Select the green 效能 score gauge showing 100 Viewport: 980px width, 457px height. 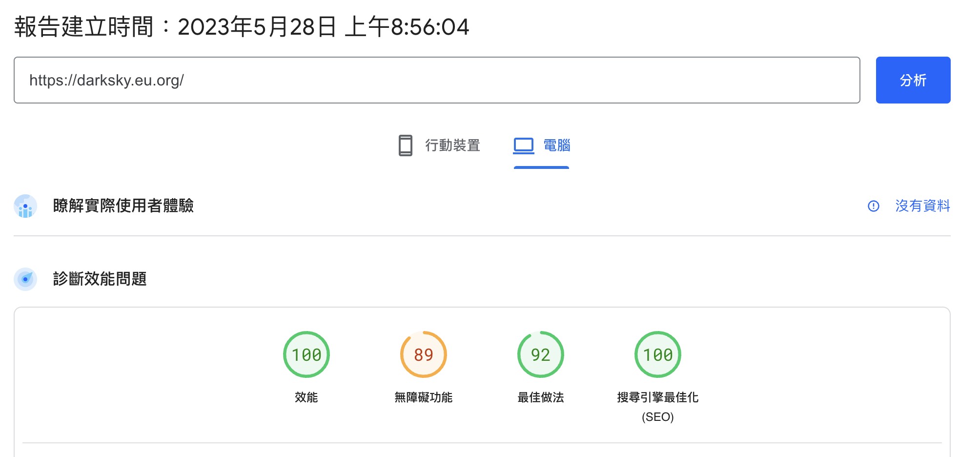click(306, 355)
